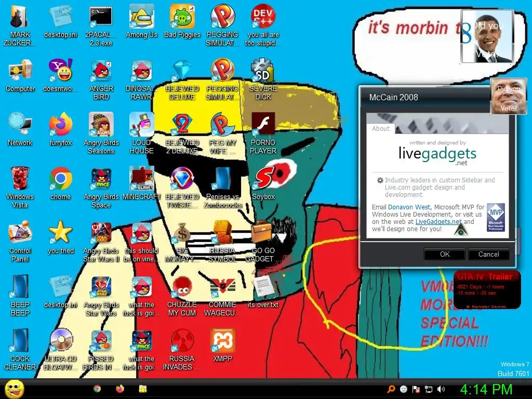532x399 pixels.
Task: Open the its over.txt file
Action: [263, 291]
